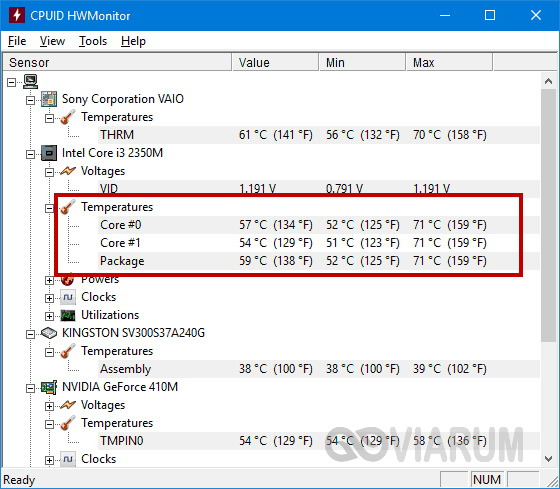Viewport: 560px width, 489px height.
Task: Click the Value column header
Action: tap(275, 63)
